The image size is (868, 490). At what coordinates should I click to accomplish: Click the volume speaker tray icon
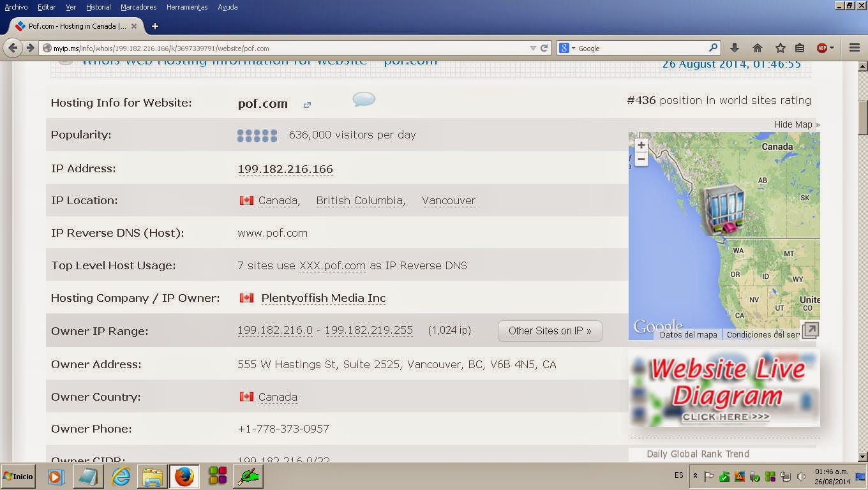click(800, 477)
